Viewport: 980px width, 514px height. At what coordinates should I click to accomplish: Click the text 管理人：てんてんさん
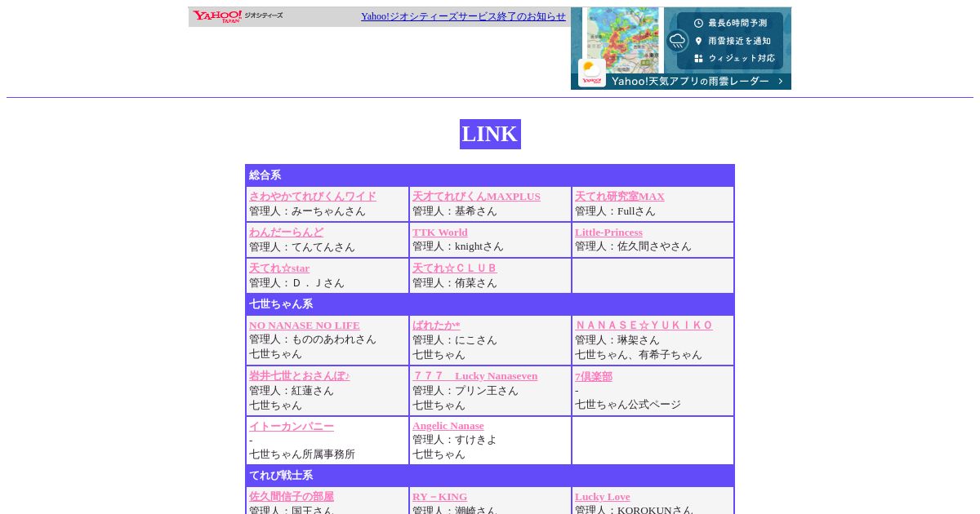point(302,247)
